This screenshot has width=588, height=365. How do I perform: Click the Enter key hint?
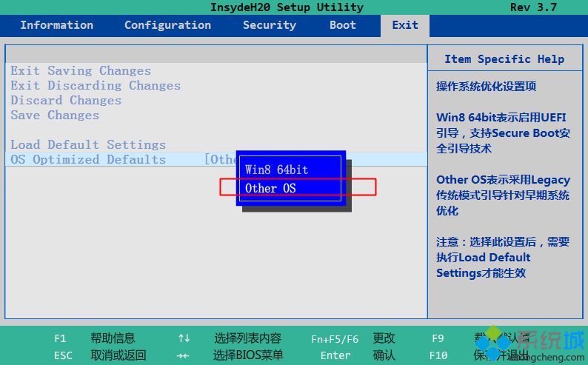click(x=335, y=355)
